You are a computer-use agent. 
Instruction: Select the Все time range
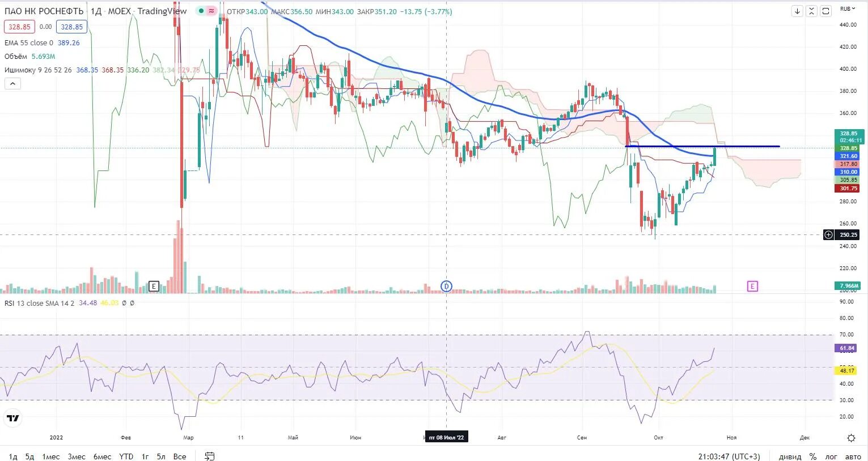pyautogui.click(x=180, y=456)
